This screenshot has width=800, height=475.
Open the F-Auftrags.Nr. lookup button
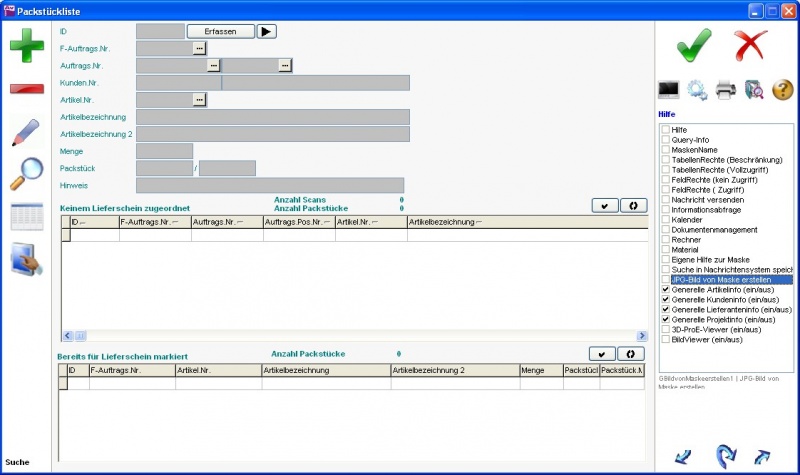199,47
